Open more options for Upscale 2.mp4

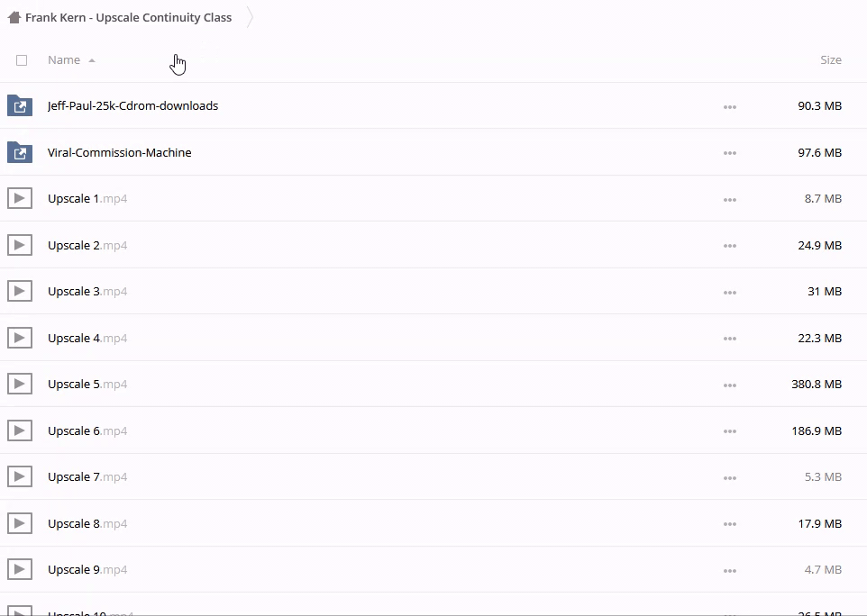pyautogui.click(x=729, y=246)
